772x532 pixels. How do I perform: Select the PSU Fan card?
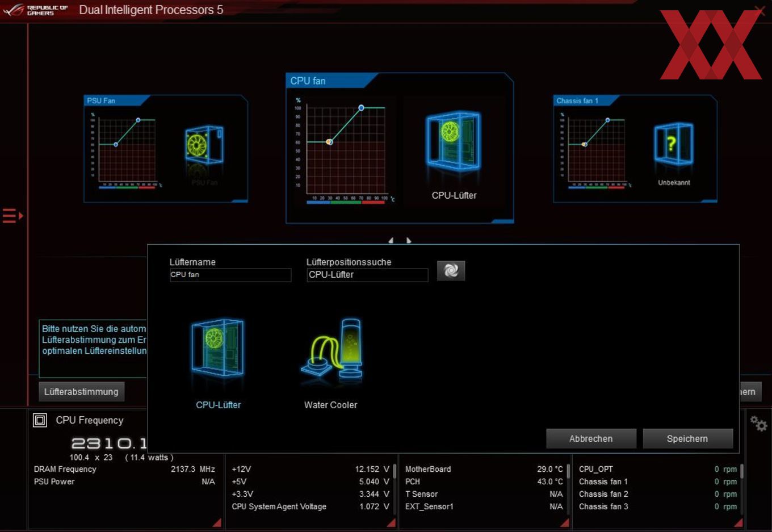tap(166, 149)
